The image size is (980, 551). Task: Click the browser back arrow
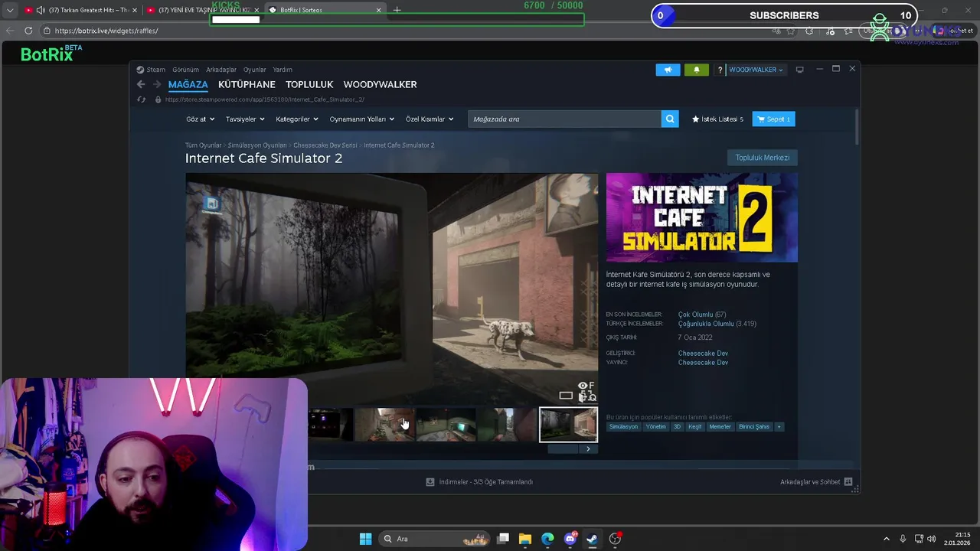tap(10, 31)
